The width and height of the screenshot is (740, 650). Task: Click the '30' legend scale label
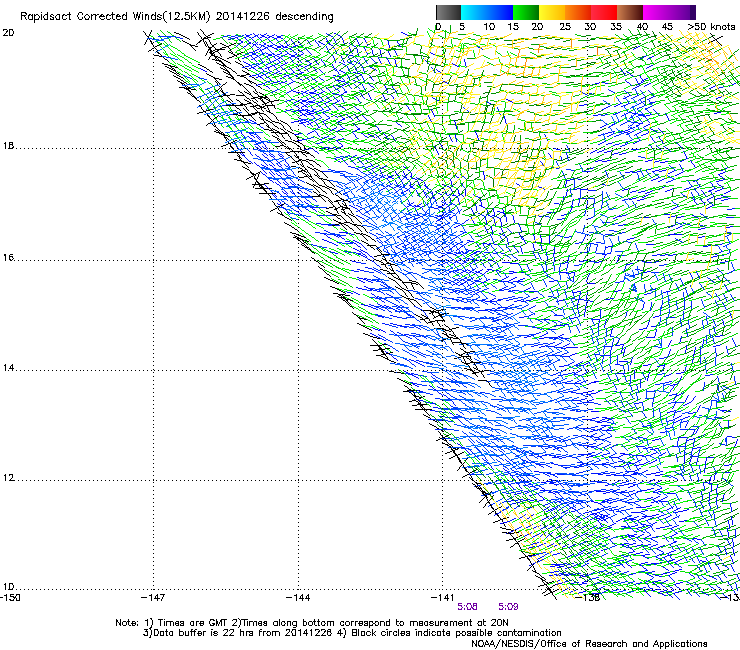pyautogui.click(x=590, y=27)
